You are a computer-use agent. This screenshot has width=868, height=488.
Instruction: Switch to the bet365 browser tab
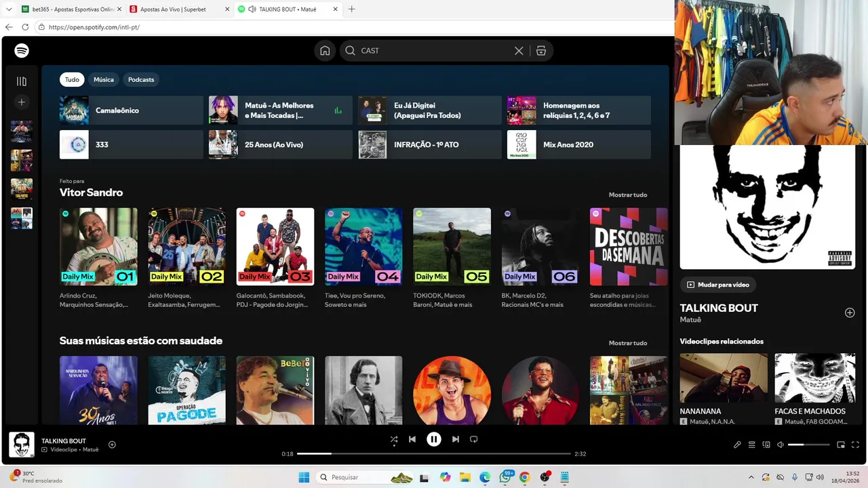[x=71, y=9]
